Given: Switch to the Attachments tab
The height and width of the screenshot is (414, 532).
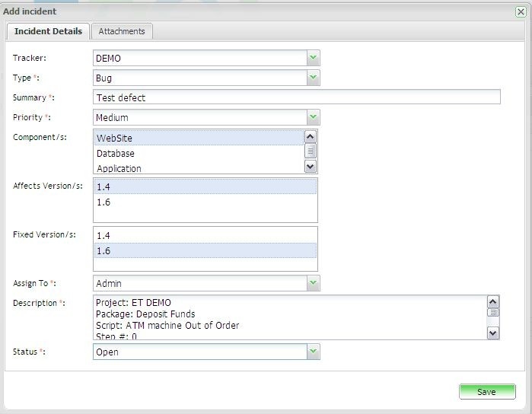Looking at the screenshot, I should tap(122, 31).
